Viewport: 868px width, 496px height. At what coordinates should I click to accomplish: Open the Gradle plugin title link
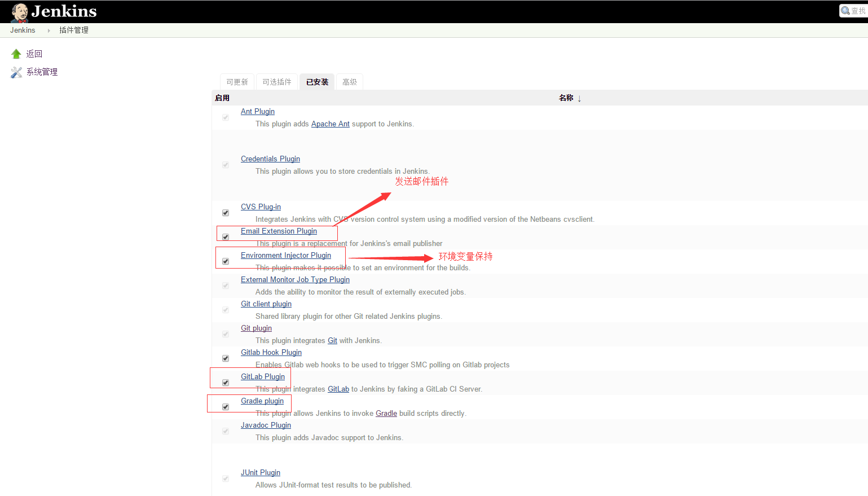pos(262,401)
